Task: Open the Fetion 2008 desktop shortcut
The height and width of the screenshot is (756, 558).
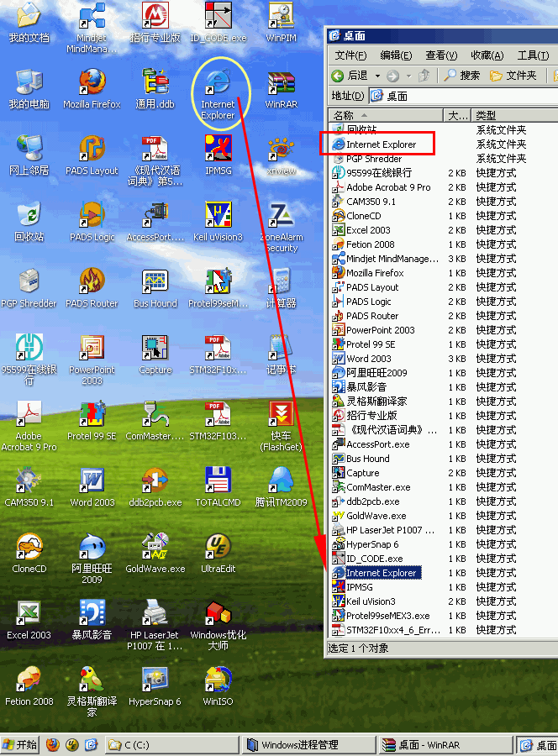Action: tap(29, 686)
